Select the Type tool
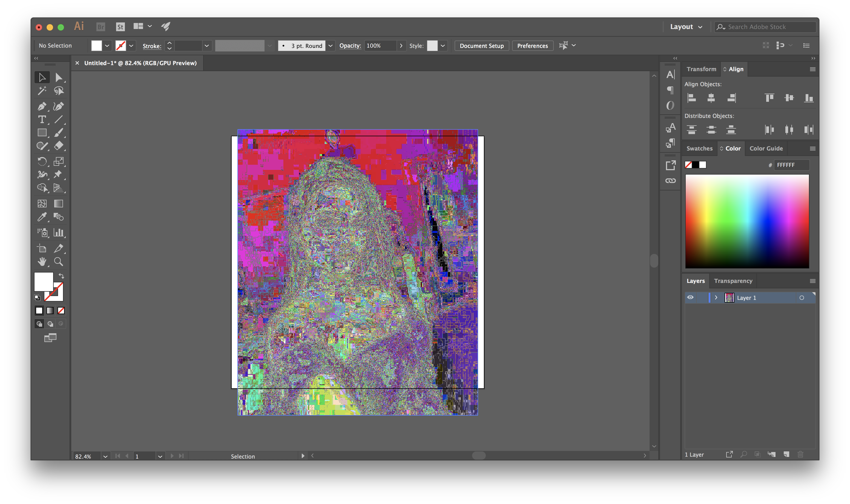 point(42,120)
